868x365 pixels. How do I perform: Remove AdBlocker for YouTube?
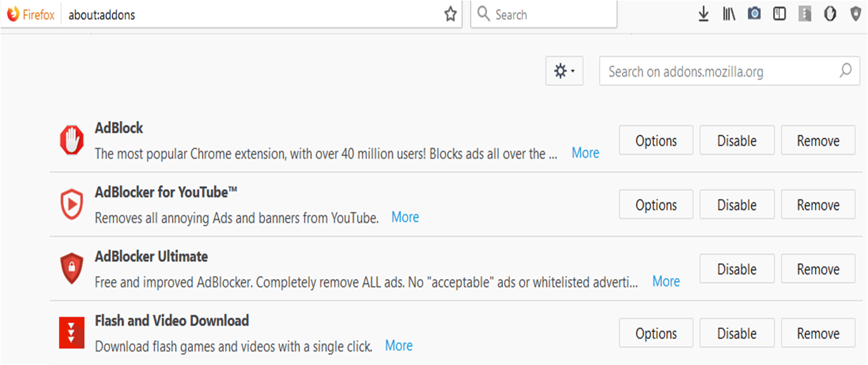(819, 205)
